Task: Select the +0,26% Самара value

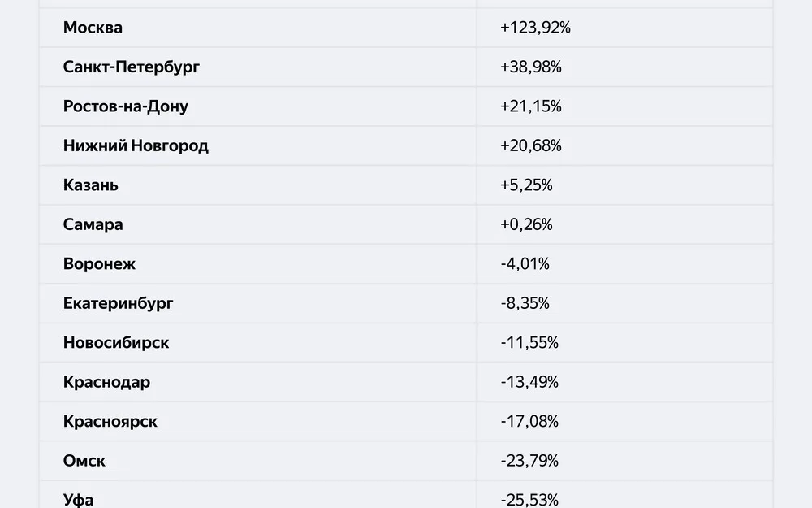Action: pos(526,224)
